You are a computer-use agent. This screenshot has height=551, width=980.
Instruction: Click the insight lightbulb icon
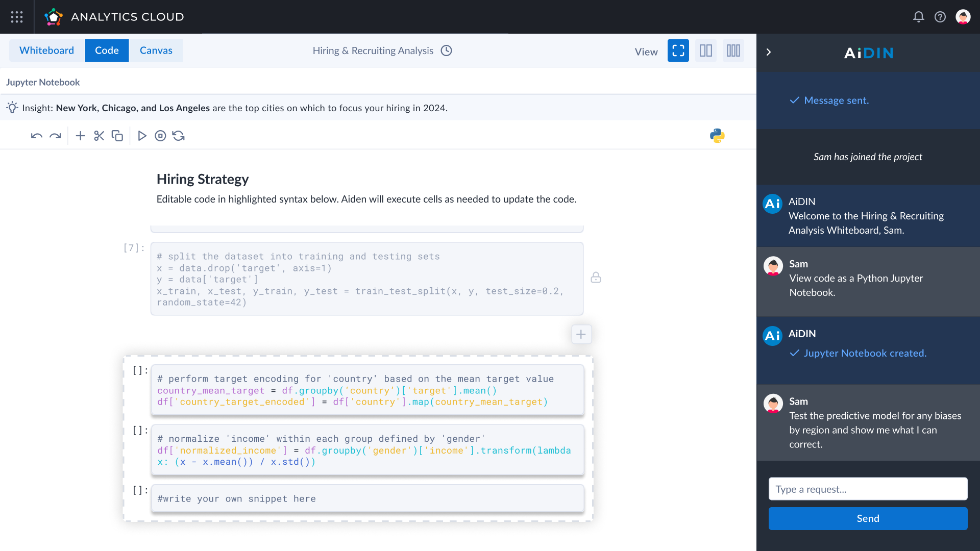pyautogui.click(x=12, y=108)
